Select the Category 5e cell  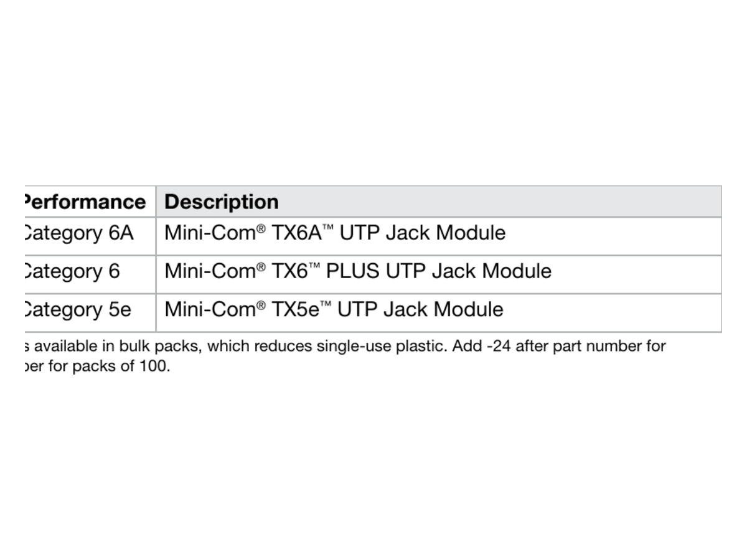click(x=89, y=313)
